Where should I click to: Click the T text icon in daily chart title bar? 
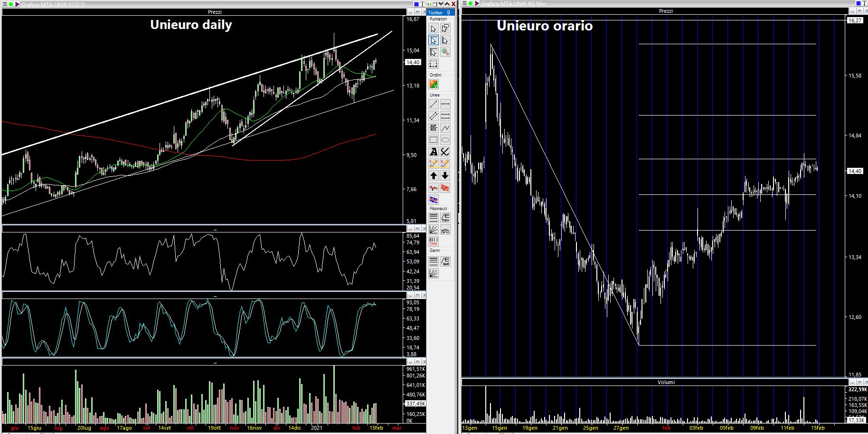click(x=423, y=4)
